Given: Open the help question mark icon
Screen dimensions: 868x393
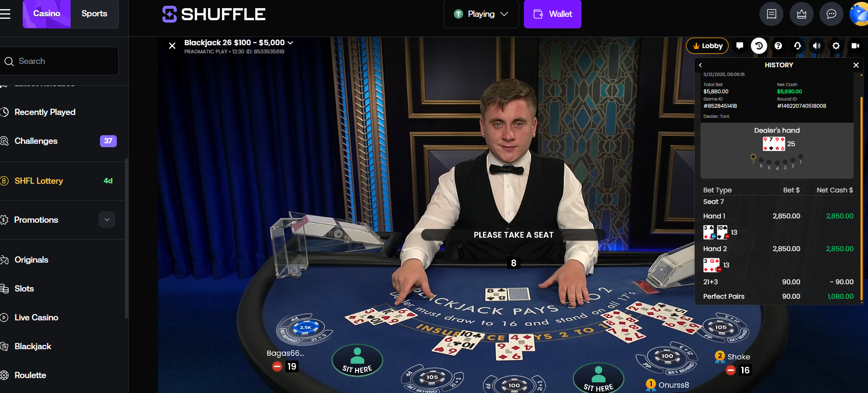Looking at the screenshot, I should 778,46.
